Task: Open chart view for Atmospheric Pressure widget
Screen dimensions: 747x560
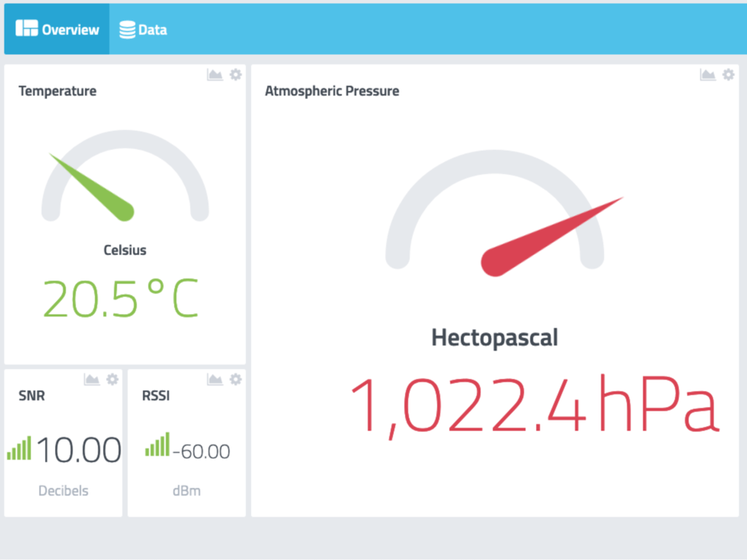Action: pos(708,75)
